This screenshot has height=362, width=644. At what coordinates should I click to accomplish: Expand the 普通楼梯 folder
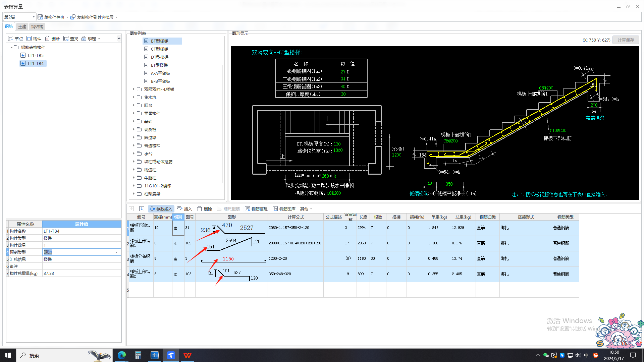coord(134,145)
